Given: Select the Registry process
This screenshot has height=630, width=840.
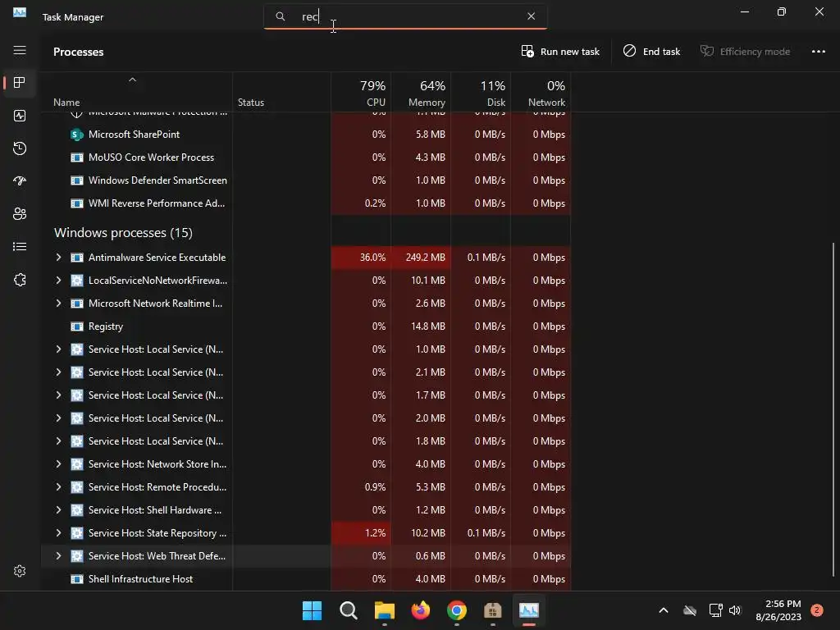Looking at the screenshot, I should (306, 326).
